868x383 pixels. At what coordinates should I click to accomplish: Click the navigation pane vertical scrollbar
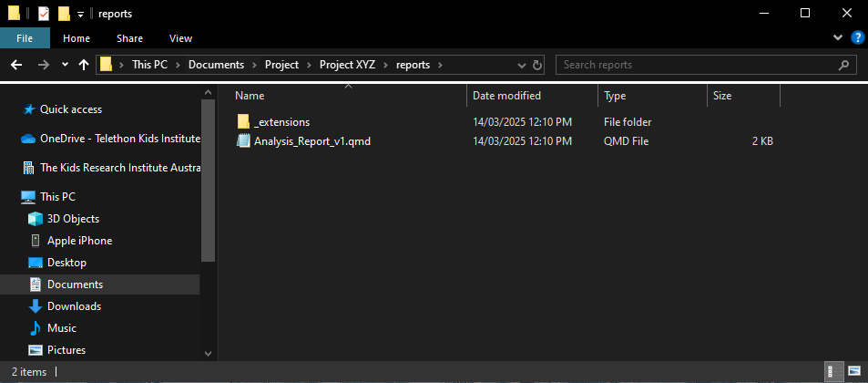tap(208, 182)
